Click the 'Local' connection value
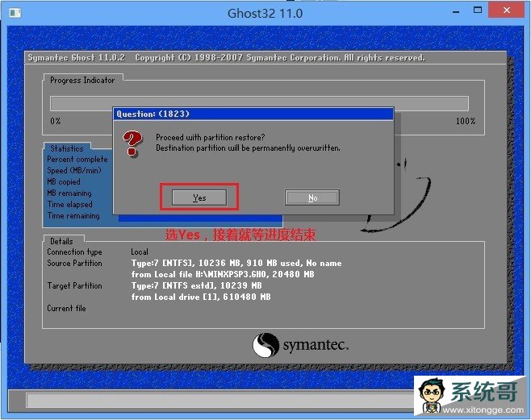Screen dimensions: 531x420 pos(140,252)
